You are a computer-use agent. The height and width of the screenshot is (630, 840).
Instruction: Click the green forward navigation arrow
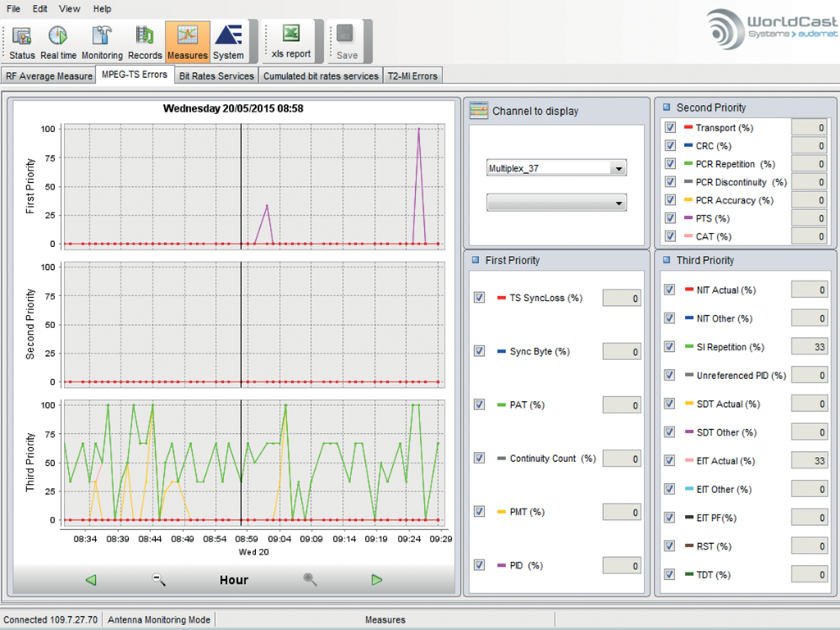(377, 580)
